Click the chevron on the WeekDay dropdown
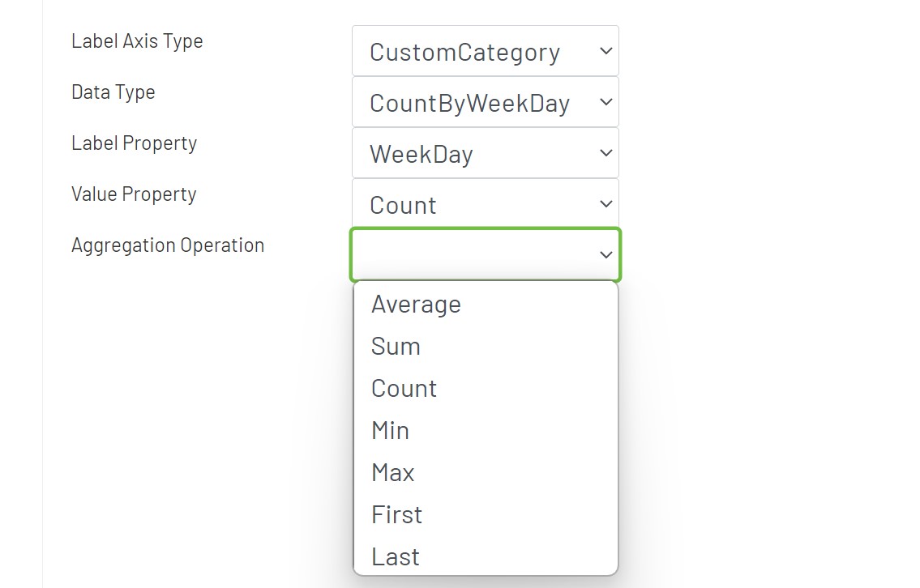The width and height of the screenshot is (920, 588). point(605,153)
